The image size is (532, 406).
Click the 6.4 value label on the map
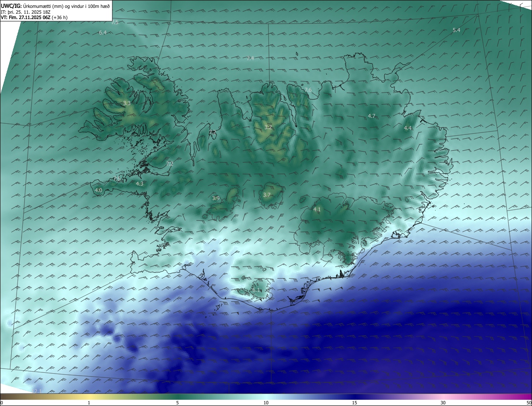click(x=103, y=32)
